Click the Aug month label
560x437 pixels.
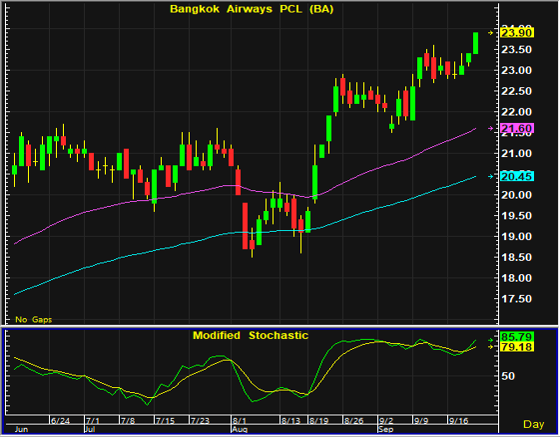point(239,429)
